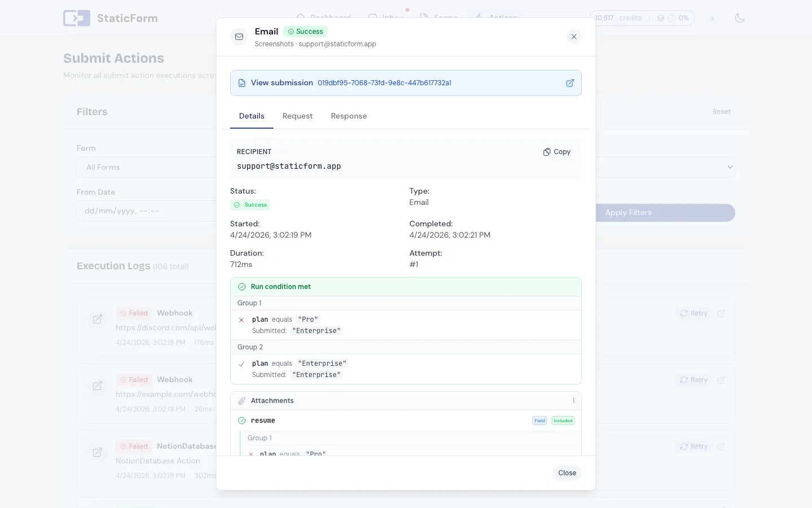The width and height of the screenshot is (812, 508).
Task: Switch to the Details tab
Action: point(251,116)
